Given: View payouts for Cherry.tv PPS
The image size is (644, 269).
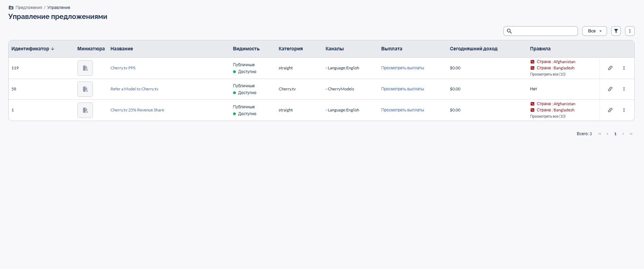Looking at the screenshot, I should click(x=403, y=68).
